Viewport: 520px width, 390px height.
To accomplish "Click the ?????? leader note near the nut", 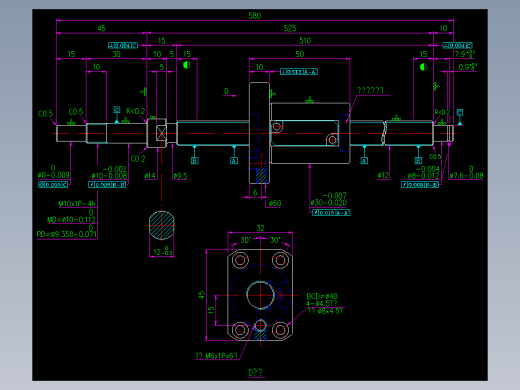I will tap(370, 90).
